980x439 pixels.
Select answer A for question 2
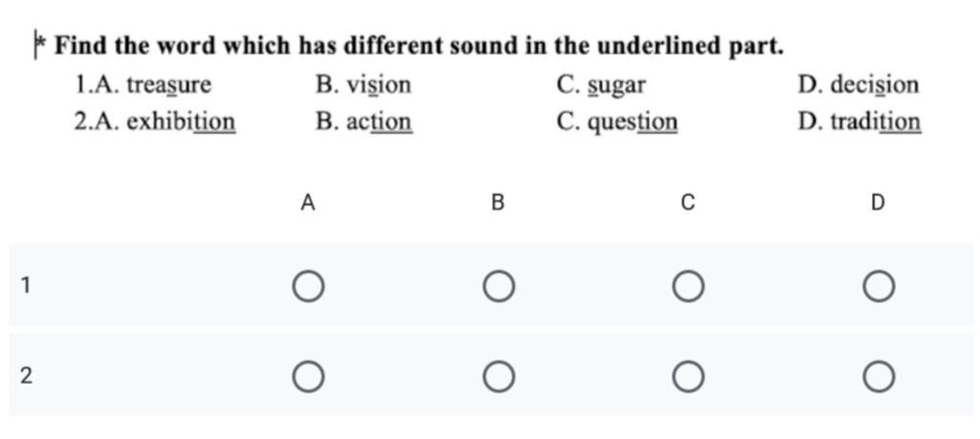coord(307,377)
